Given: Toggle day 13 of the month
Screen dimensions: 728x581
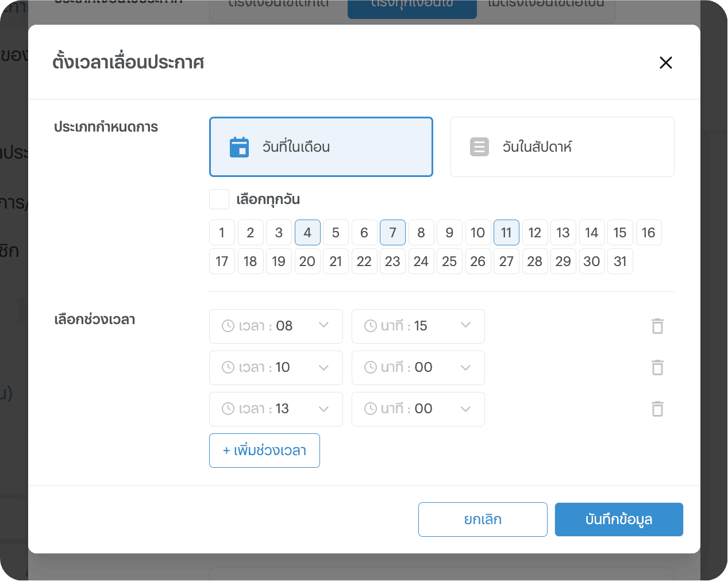Looking at the screenshot, I should point(564,233).
